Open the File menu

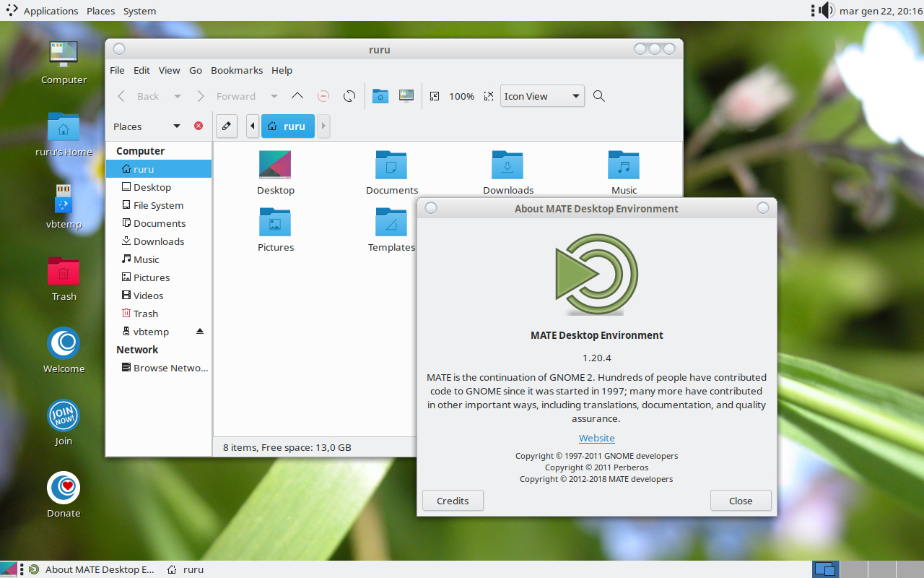coord(117,70)
